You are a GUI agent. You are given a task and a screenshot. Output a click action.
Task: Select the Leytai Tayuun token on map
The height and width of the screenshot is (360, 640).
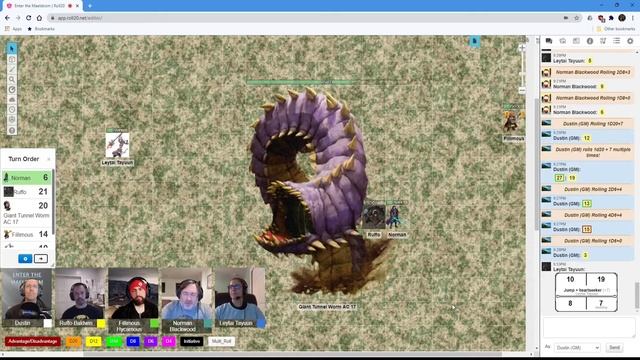[118, 145]
